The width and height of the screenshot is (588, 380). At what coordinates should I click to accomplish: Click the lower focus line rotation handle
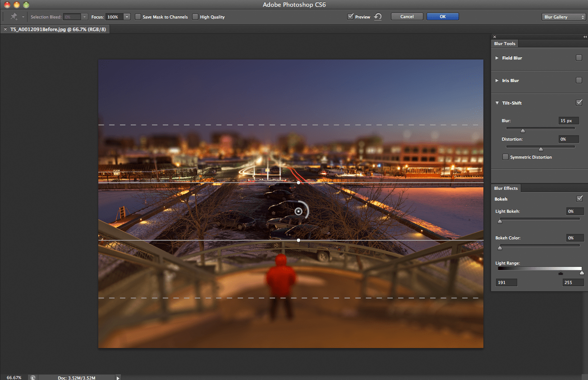(299, 240)
